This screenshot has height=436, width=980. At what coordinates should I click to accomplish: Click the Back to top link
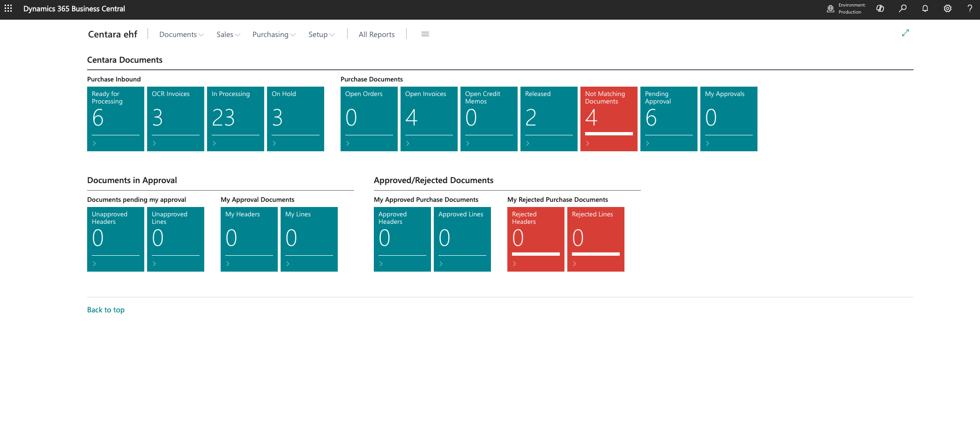(105, 310)
